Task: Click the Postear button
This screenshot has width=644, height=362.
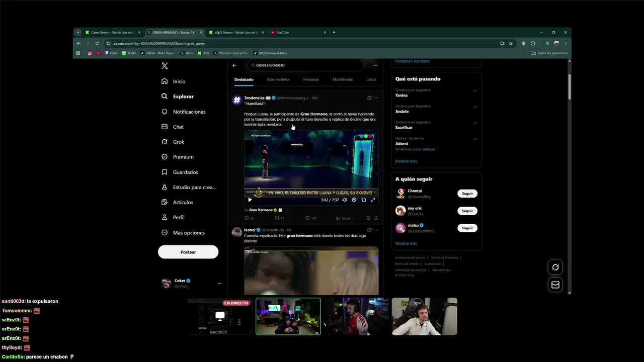Action: (x=188, y=252)
